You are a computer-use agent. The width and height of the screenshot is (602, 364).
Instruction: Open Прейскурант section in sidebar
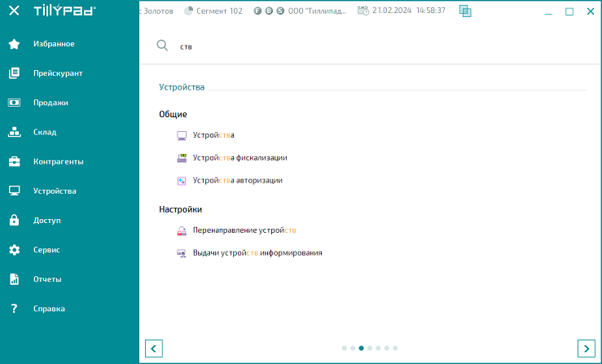57,73
